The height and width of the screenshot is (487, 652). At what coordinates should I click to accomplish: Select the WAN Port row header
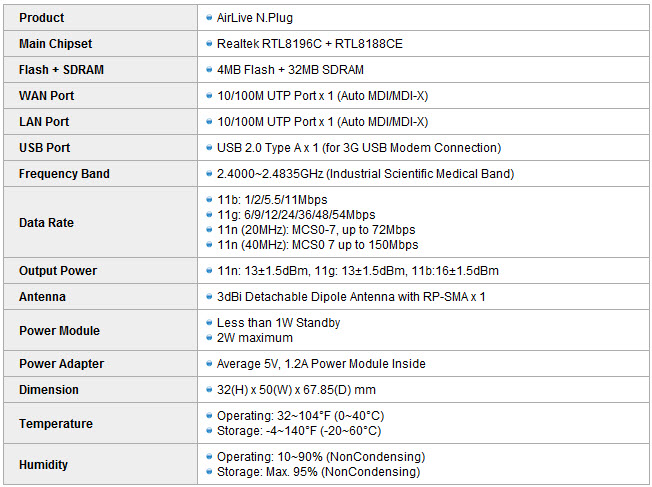46,96
